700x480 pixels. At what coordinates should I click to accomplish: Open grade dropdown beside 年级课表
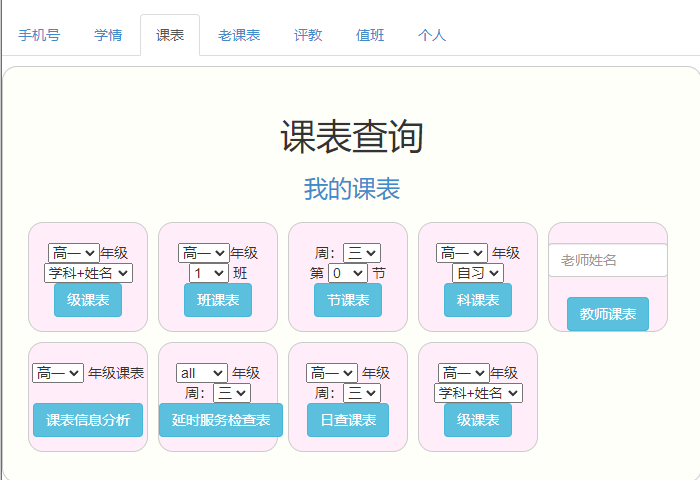point(58,373)
